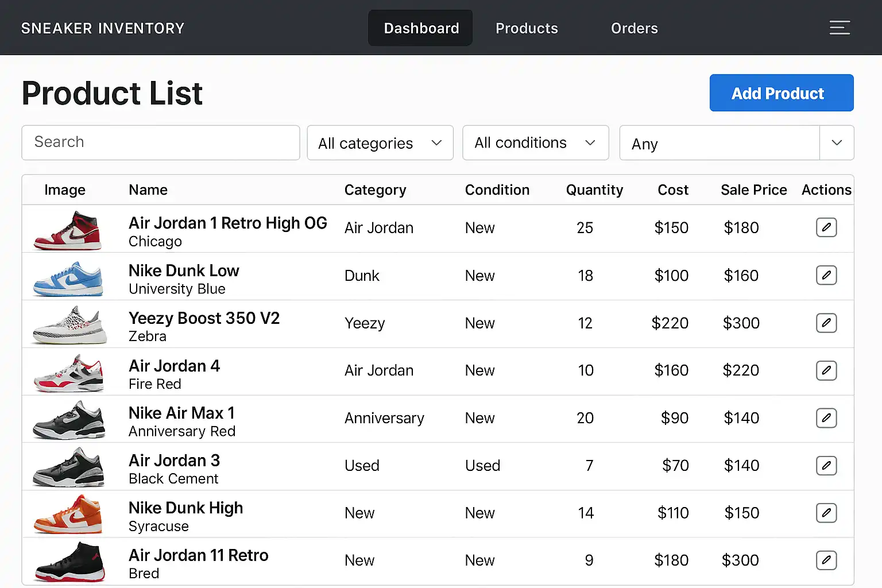Image resolution: width=882 pixels, height=588 pixels.
Task: Open the hamburger menu icon
Action: [x=840, y=28]
